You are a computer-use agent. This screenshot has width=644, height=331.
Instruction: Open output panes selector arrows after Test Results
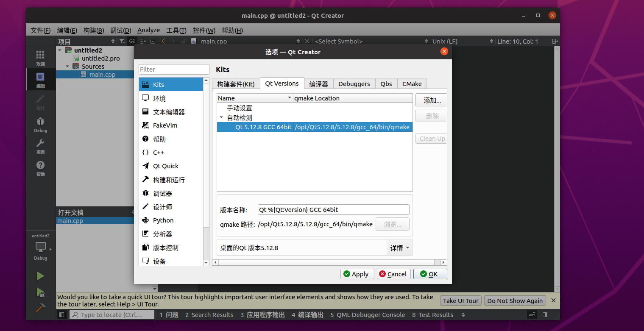[463, 315]
